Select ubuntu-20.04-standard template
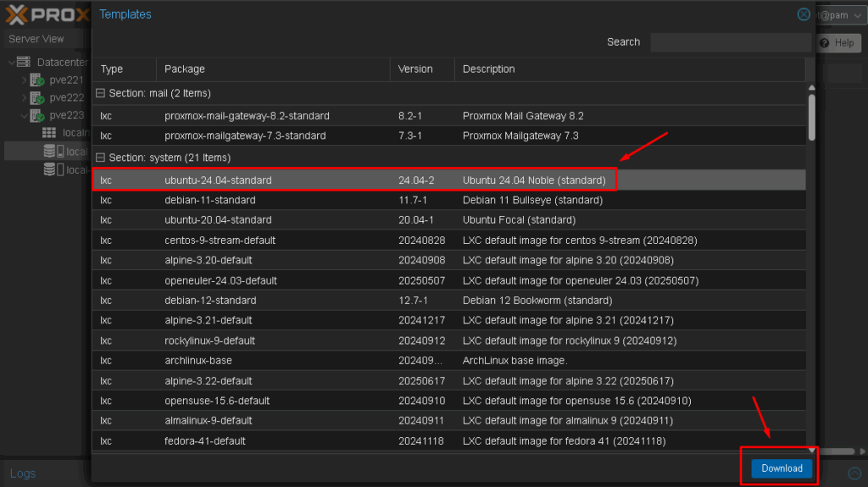The width and height of the screenshot is (868, 487). click(x=448, y=219)
